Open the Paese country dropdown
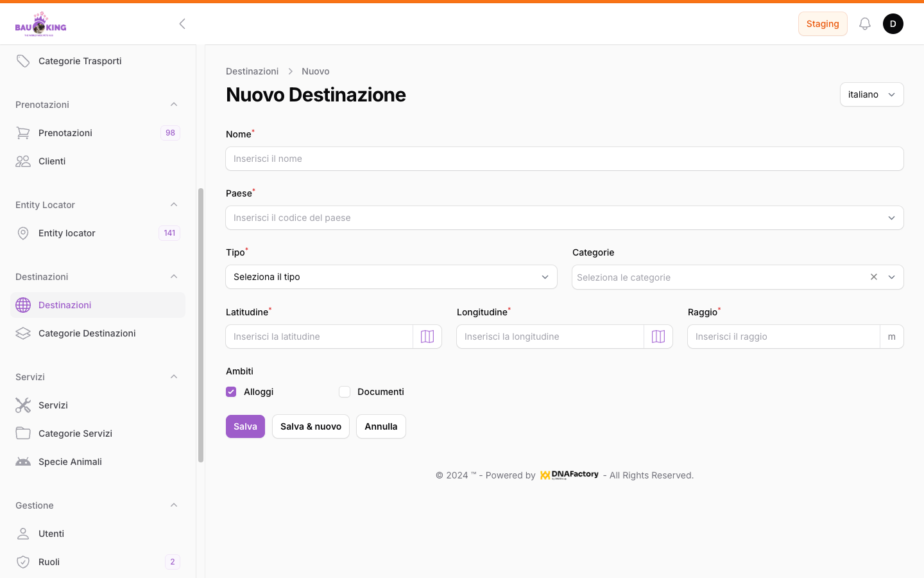Screen dimensions: 924x578 (564, 218)
